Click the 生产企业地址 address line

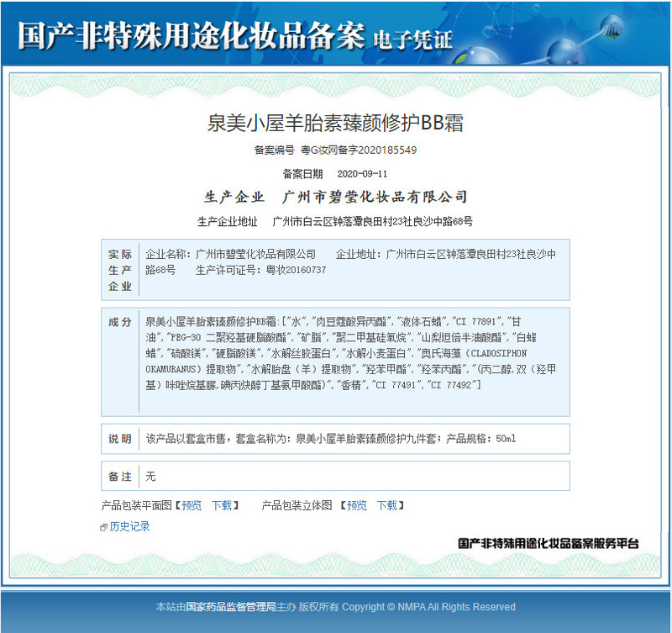tap(334, 222)
